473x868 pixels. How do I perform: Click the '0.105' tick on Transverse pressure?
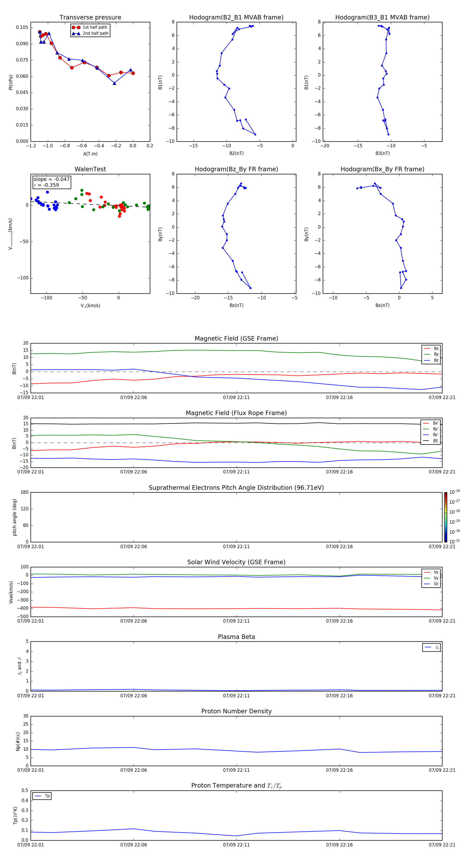click(22, 27)
